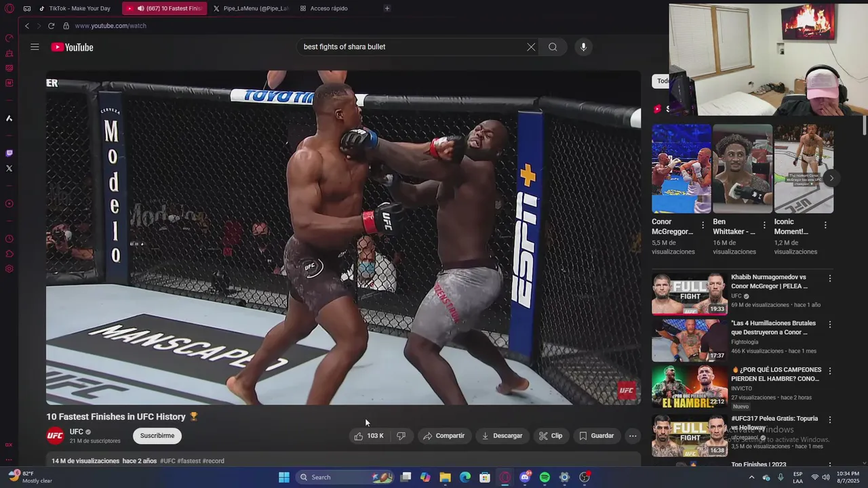The image size is (868, 488).
Task: Open Discord from the taskbar
Action: point(525,477)
